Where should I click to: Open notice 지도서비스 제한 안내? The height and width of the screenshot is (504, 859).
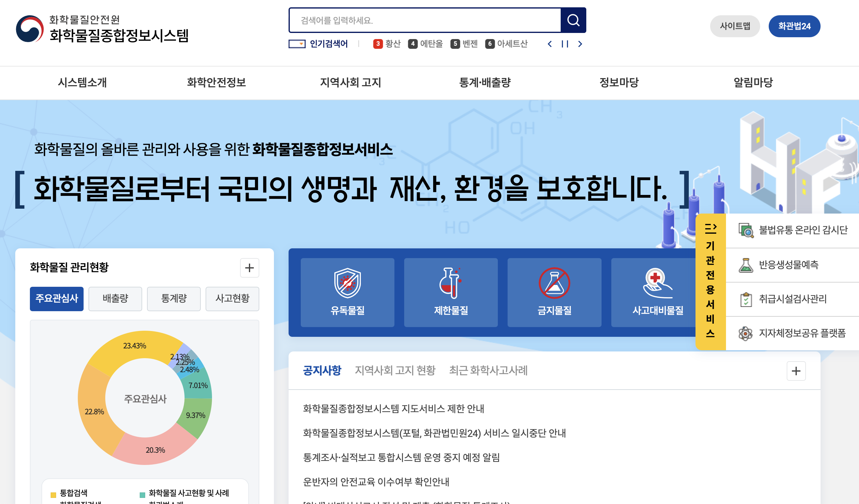[394, 409]
